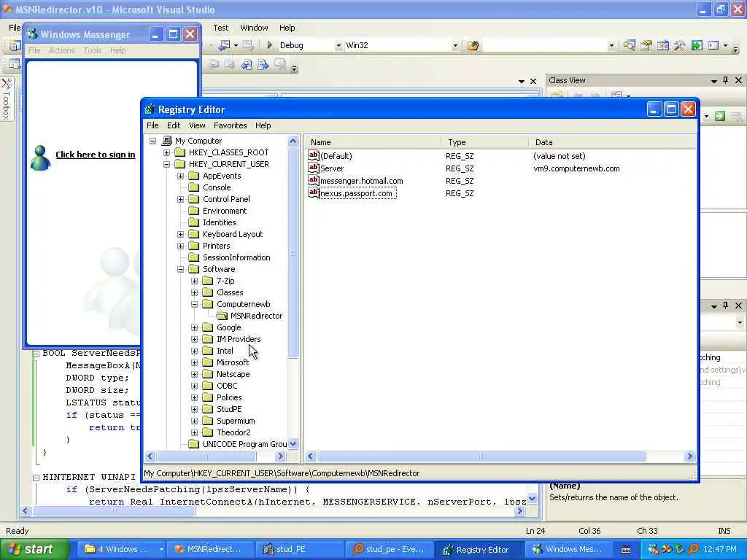Select the My Computer root icon
Screen dimensions: 747x560
pos(167,141)
